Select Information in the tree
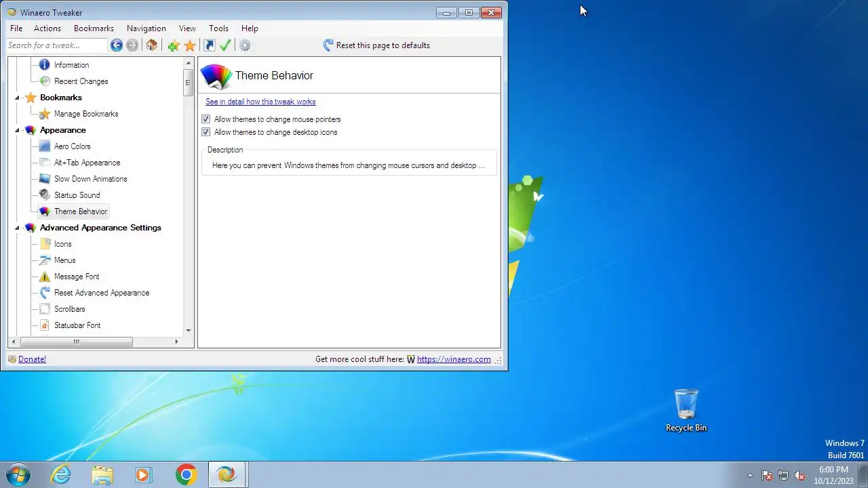The width and height of the screenshot is (868, 488). tap(71, 65)
